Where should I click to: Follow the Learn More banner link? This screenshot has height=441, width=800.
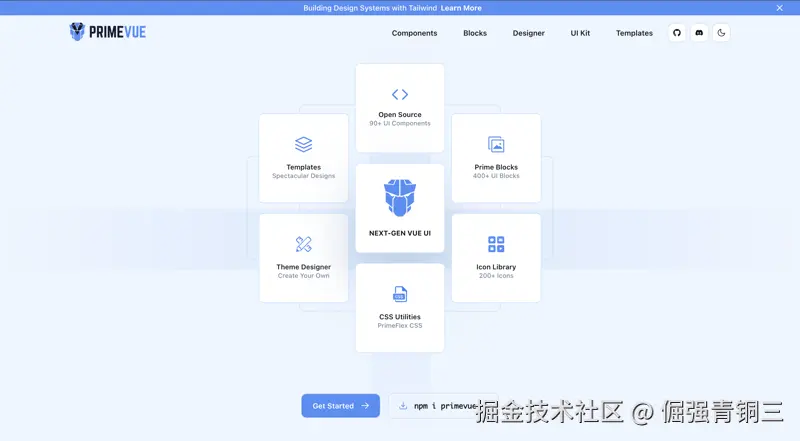461,8
